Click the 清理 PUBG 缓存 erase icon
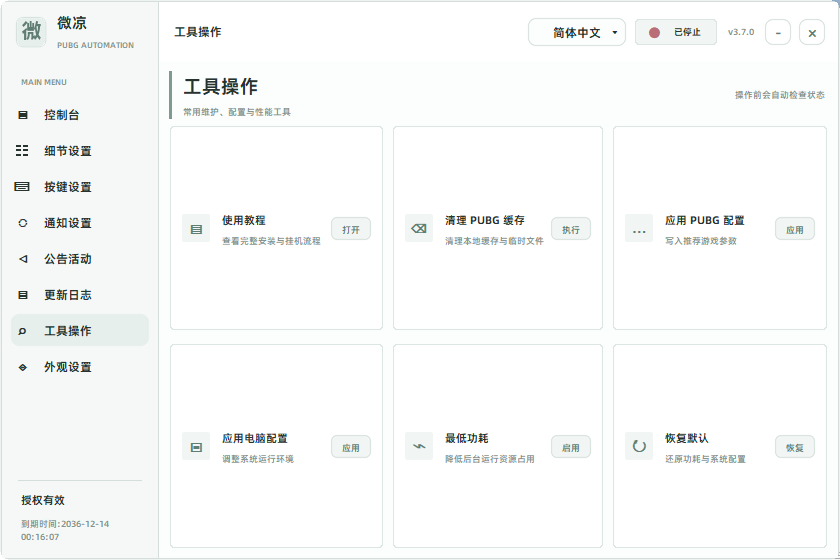The width and height of the screenshot is (840, 560). click(418, 229)
